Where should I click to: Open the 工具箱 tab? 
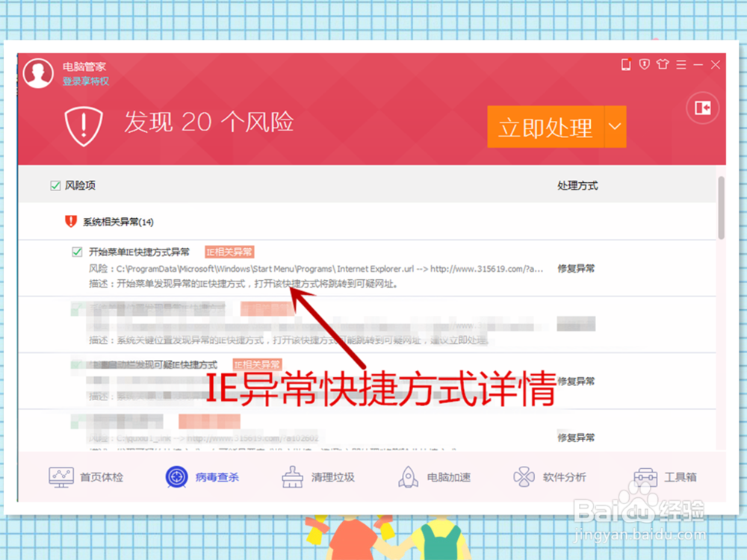point(666,477)
